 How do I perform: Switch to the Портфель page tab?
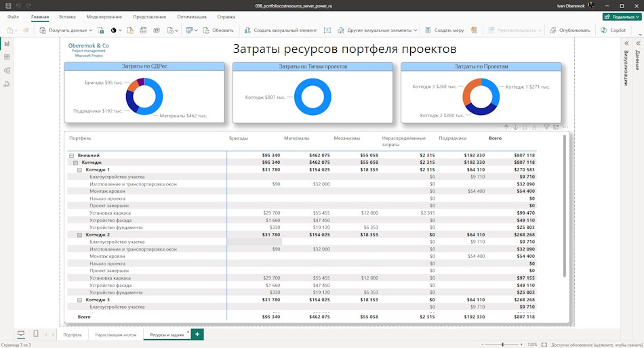click(73, 335)
